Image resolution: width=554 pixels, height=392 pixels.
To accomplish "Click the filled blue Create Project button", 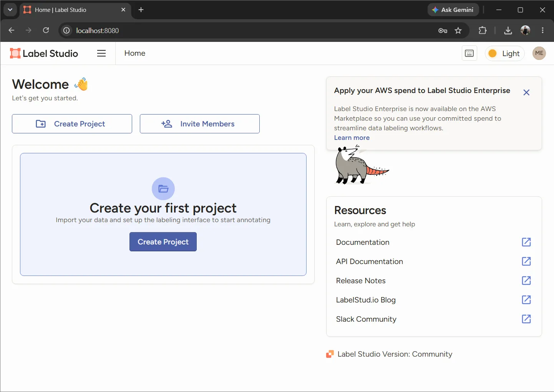I will 163,242.
